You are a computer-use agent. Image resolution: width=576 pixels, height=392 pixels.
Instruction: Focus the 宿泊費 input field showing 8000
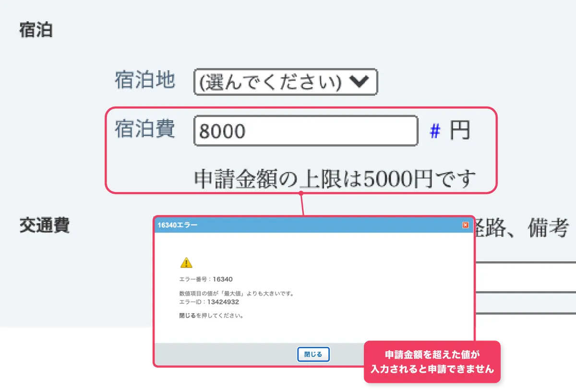click(306, 131)
